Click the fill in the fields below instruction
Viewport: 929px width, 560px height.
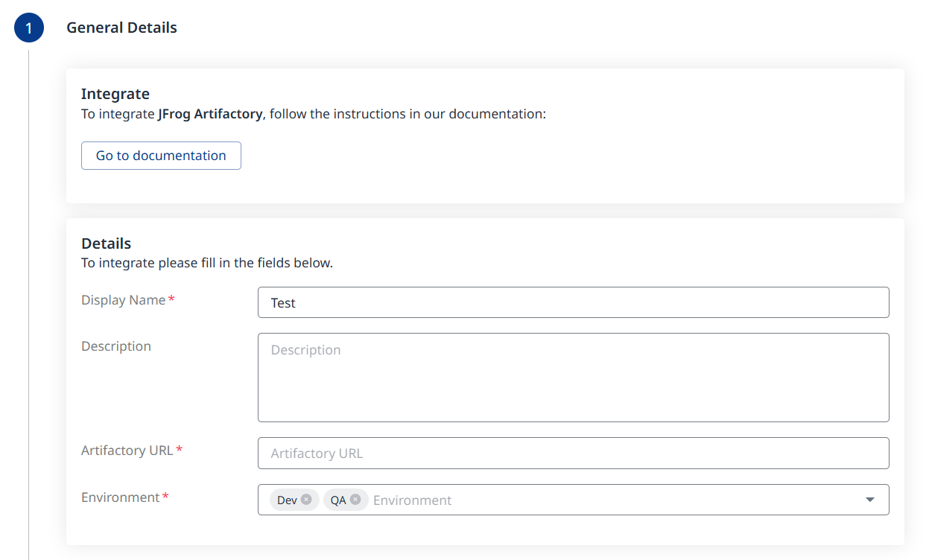(x=207, y=263)
